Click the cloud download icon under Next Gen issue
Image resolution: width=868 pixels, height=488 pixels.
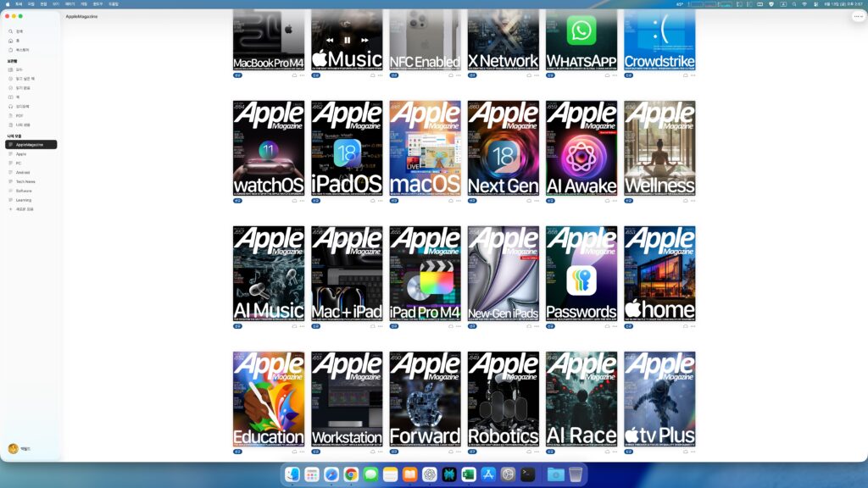pyautogui.click(x=529, y=201)
